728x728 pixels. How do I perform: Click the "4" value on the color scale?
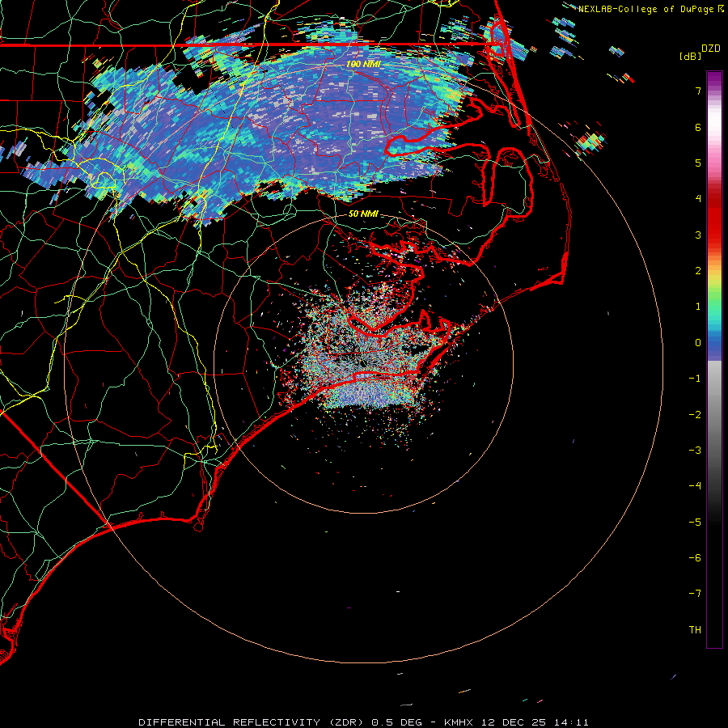click(698, 199)
